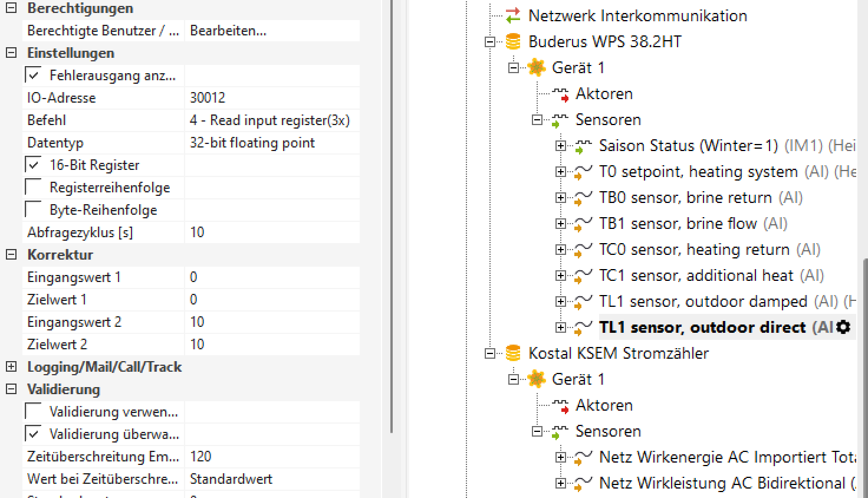Click the Aktoren icon under Buderus Gerät 1
This screenshot has height=498, width=868.
click(560, 94)
